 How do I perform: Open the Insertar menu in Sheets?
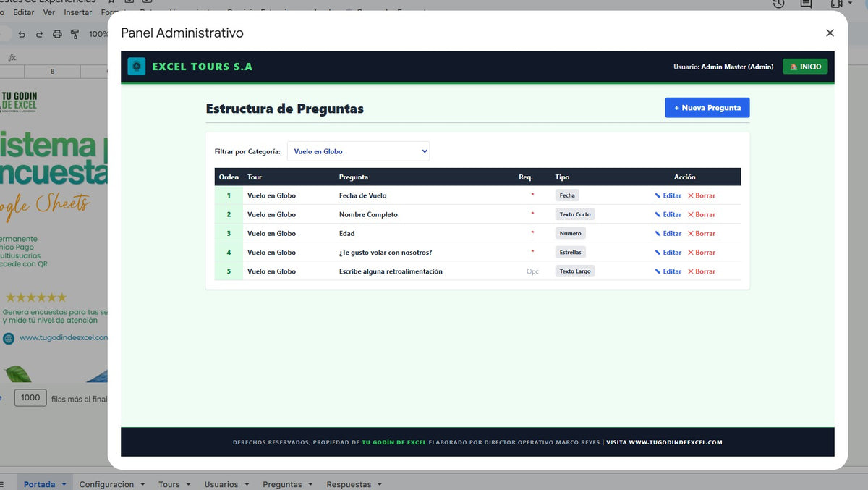pyautogui.click(x=78, y=12)
